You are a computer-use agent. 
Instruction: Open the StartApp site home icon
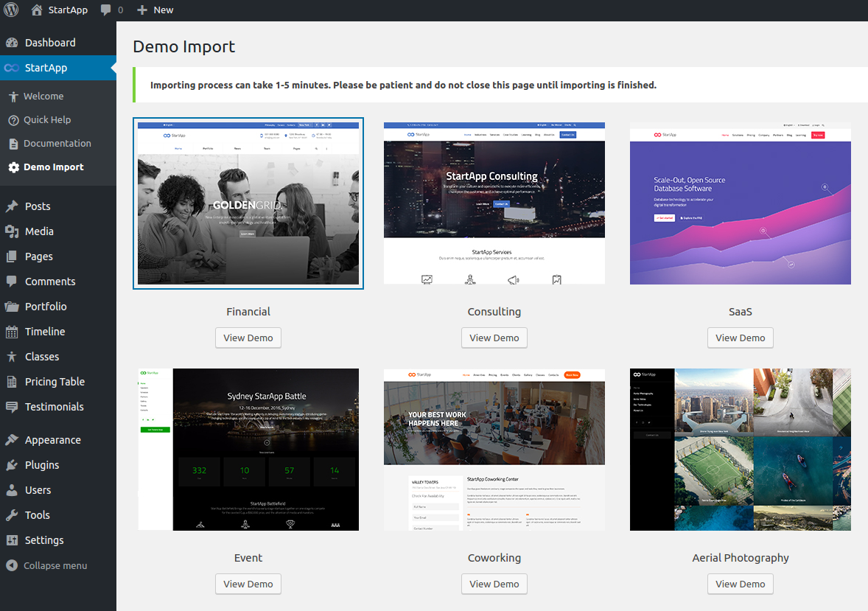point(37,10)
